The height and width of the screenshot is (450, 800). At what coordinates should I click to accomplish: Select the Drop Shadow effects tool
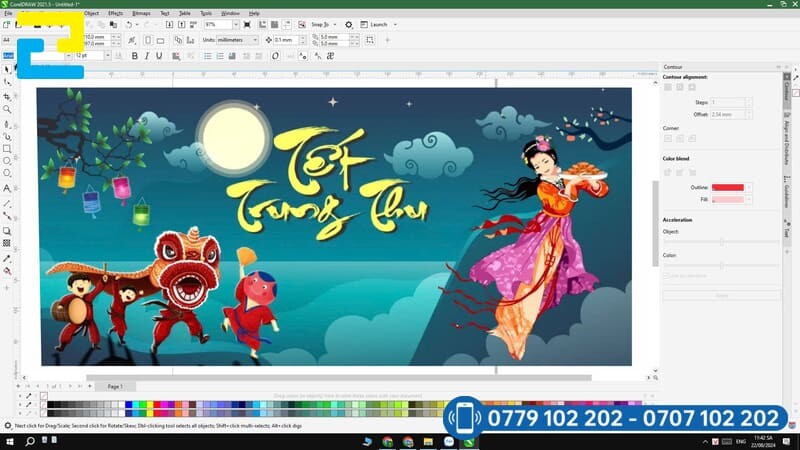7,231
